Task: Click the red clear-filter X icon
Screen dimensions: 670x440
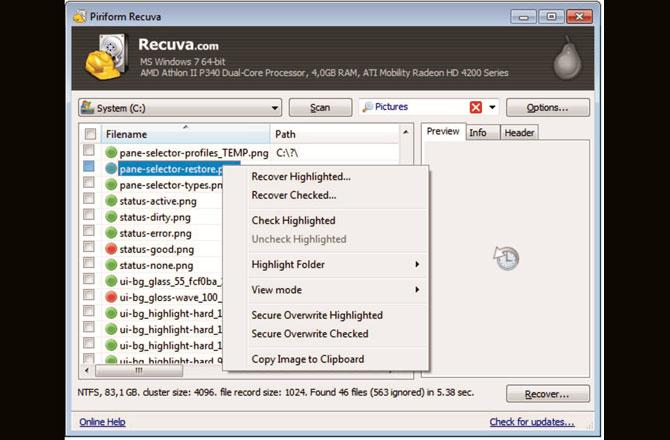Action: coord(476,107)
